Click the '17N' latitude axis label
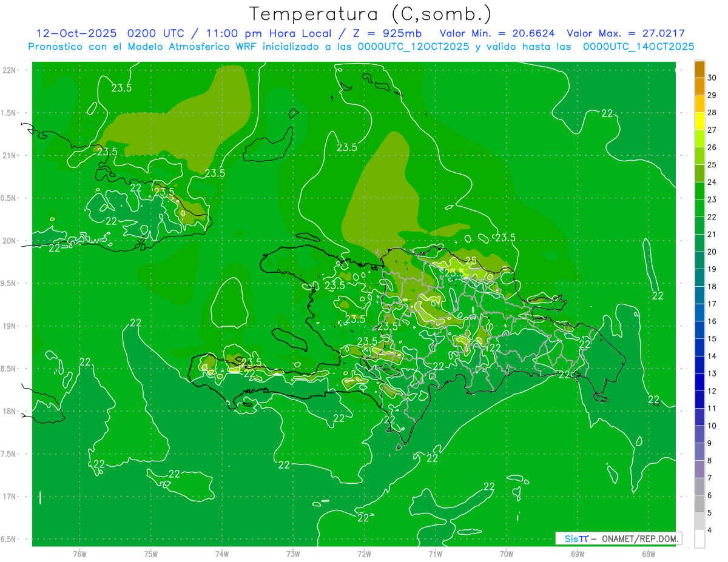 (x=10, y=497)
